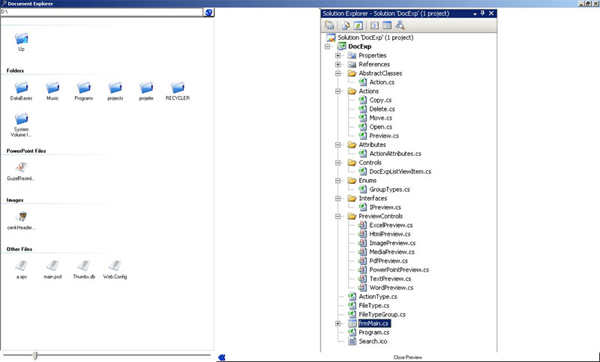Open the RECYCLER folder
The image size is (600, 362).
178,88
